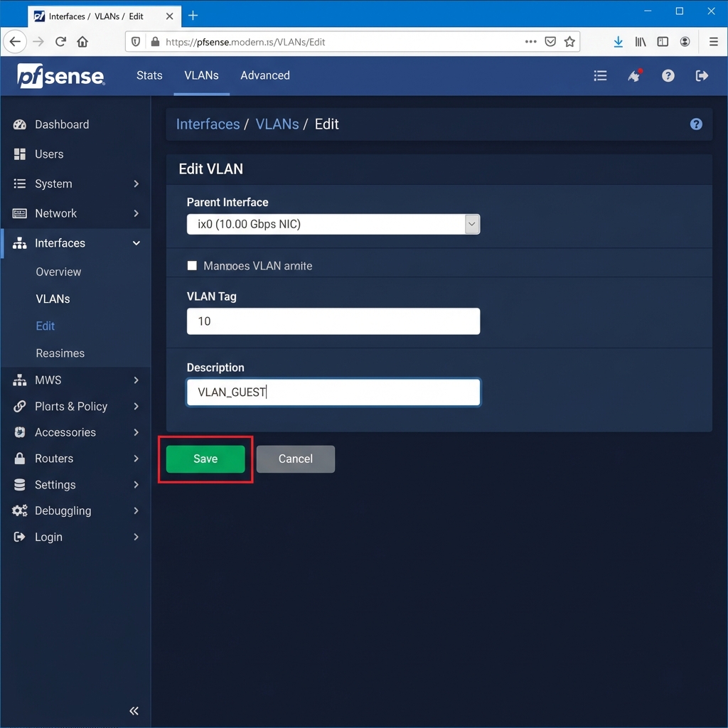Viewport: 728px width, 728px height.
Task: Open the help icon next to the breadcrumb
Action: pyautogui.click(x=696, y=124)
